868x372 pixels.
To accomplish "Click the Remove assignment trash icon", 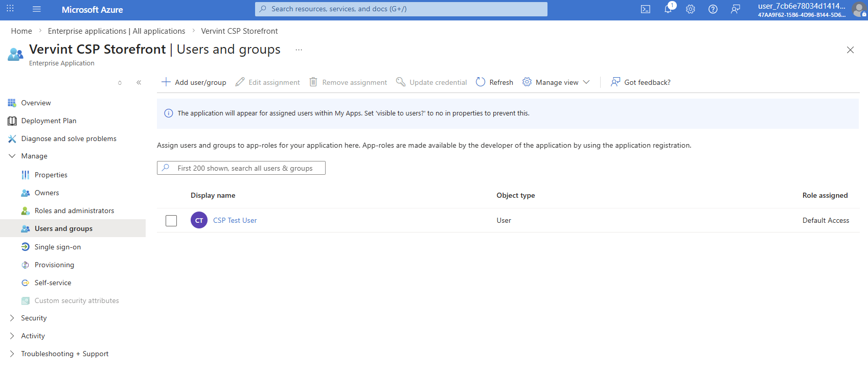I will (x=313, y=82).
